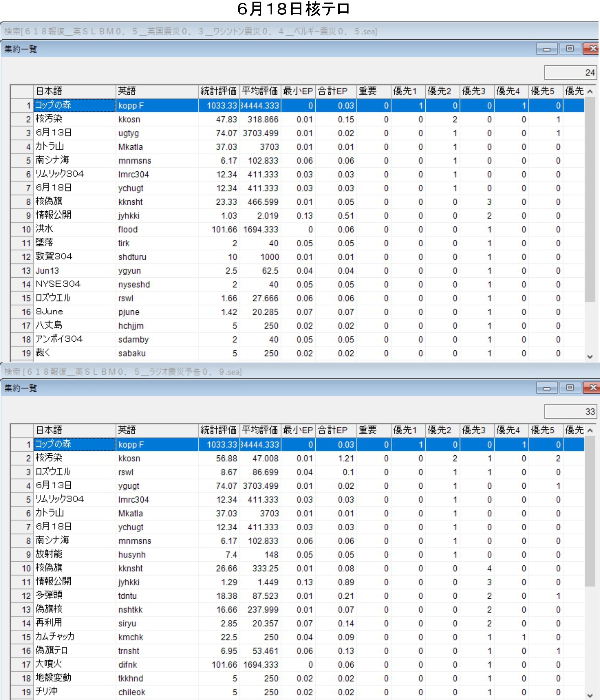Select 裁く row cell
The image size is (600, 700).
(x=75, y=353)
